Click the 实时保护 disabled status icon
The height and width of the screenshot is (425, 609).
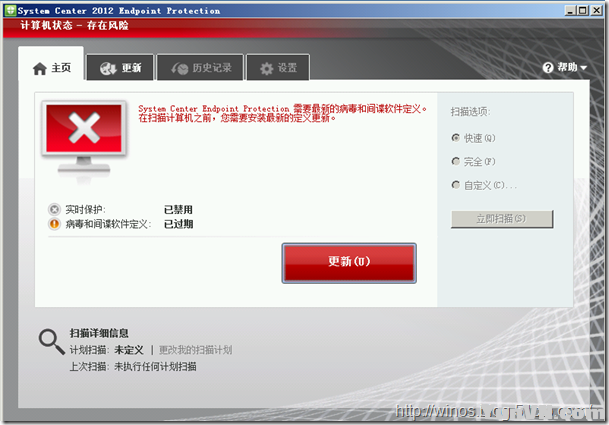54,209
